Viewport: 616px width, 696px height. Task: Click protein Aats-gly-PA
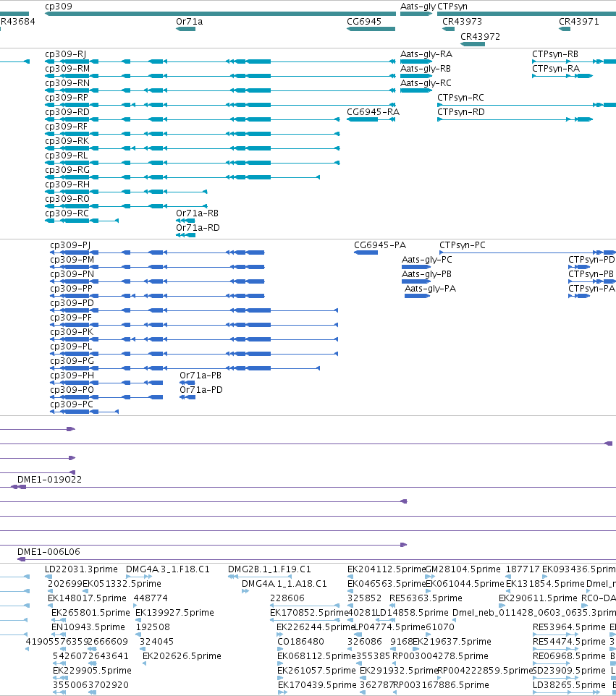point(418,296)
